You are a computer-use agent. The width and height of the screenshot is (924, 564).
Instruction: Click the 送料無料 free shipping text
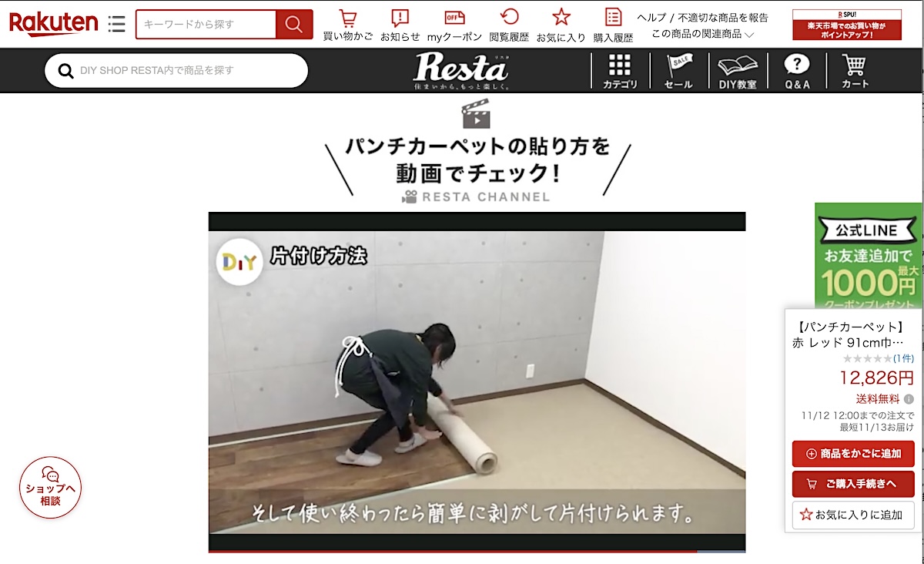click(877, 399)
